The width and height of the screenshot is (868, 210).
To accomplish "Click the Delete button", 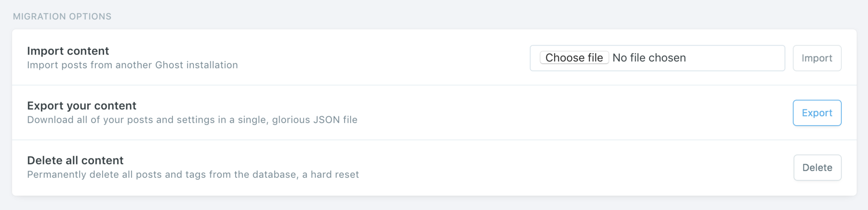I will coord(817,168).
